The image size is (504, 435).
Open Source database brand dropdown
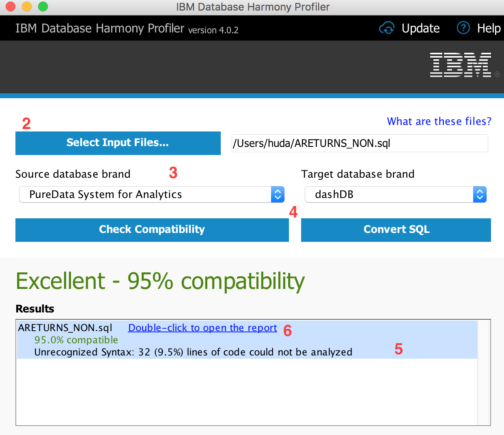pyautogui.click(x=152, y=194)
